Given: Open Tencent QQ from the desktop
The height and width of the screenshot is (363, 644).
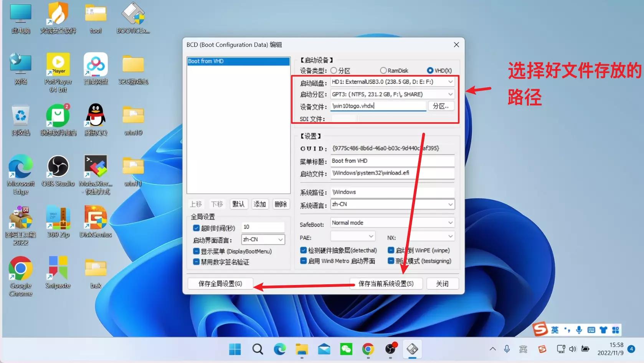Looking at the screenshot, I should pyautogui.click(x=95, y=115).
